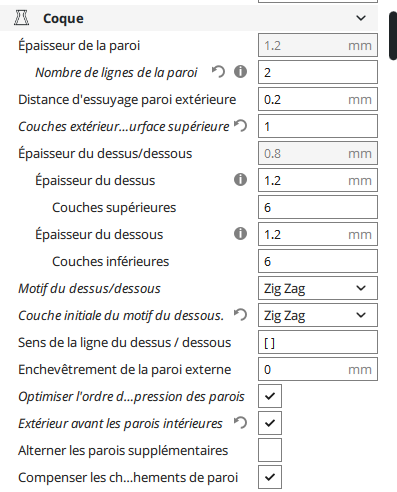
Task: Click Épaisseur du dessus/dessous label
Action: (105, 154)
